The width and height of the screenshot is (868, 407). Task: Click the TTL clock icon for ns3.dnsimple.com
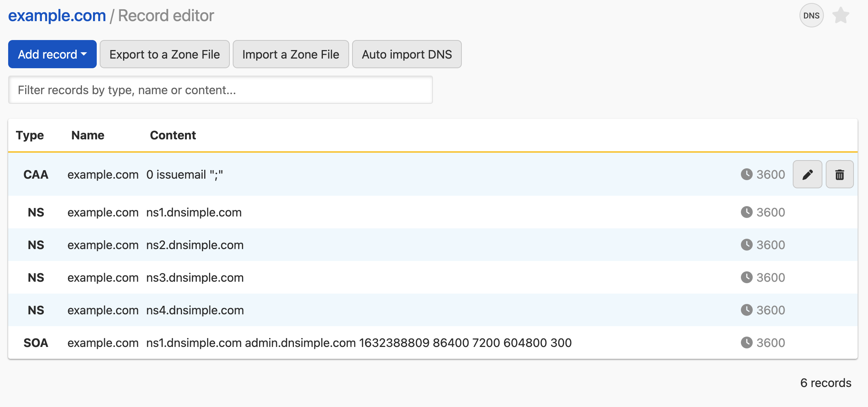(746, 277)
